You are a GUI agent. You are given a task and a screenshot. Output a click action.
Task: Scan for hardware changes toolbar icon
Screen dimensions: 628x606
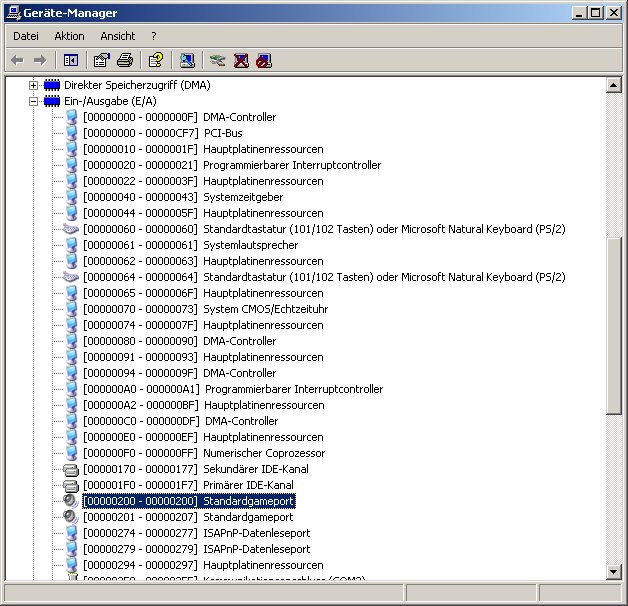188,60
